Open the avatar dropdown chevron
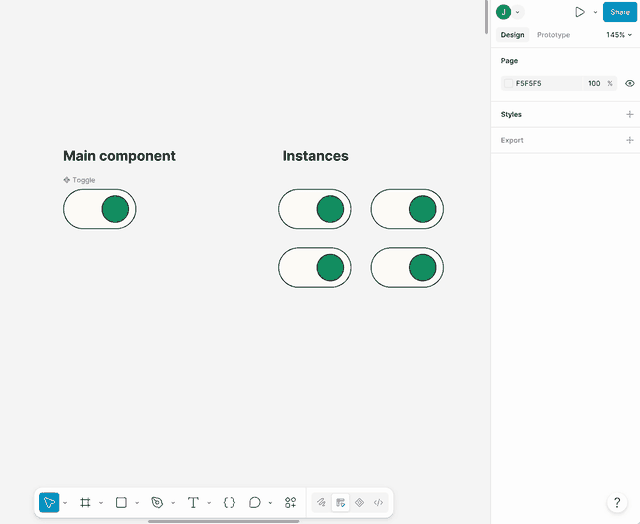This screenshot has width=640, height=524. pyautogui.click(x=518, y=12)
